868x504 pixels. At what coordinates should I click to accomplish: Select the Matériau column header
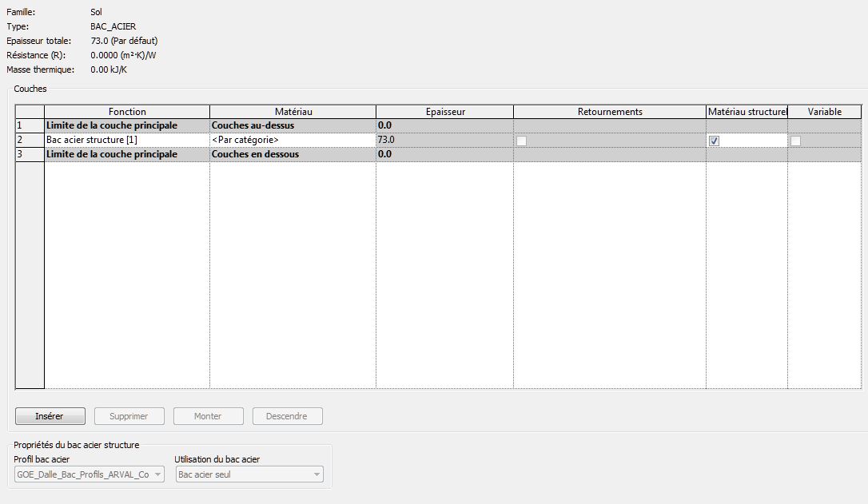[293, 112]
